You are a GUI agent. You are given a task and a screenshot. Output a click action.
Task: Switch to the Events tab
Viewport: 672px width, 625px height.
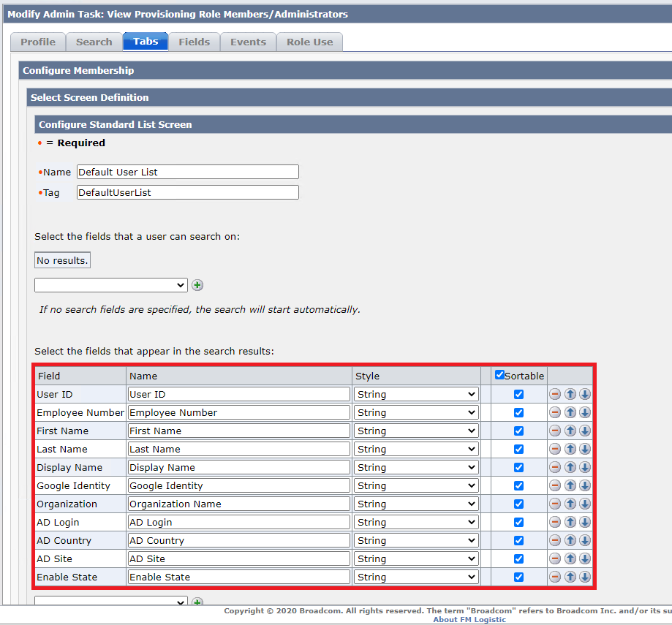(248, 42)
